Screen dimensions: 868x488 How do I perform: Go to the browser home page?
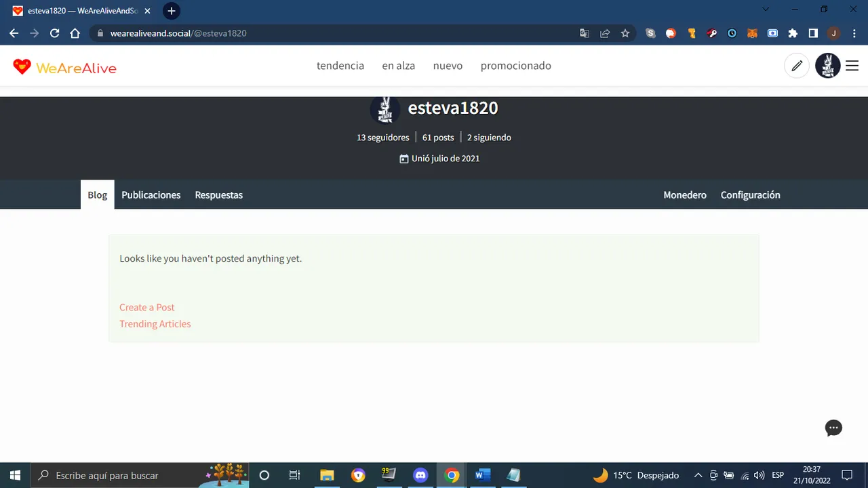(75, 33)
